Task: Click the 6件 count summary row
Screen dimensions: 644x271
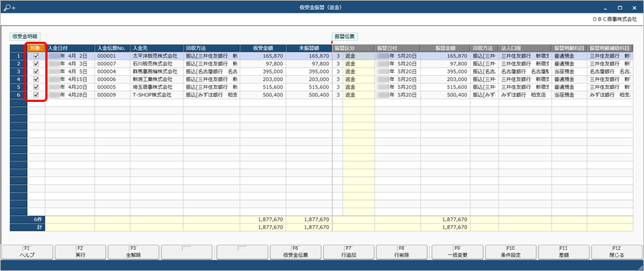Action: point(321,219)
